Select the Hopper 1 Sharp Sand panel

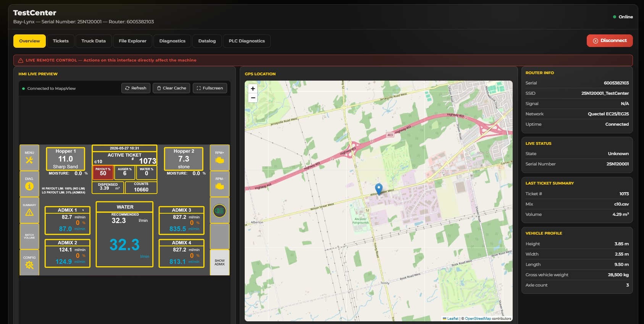tap(66, 159)
